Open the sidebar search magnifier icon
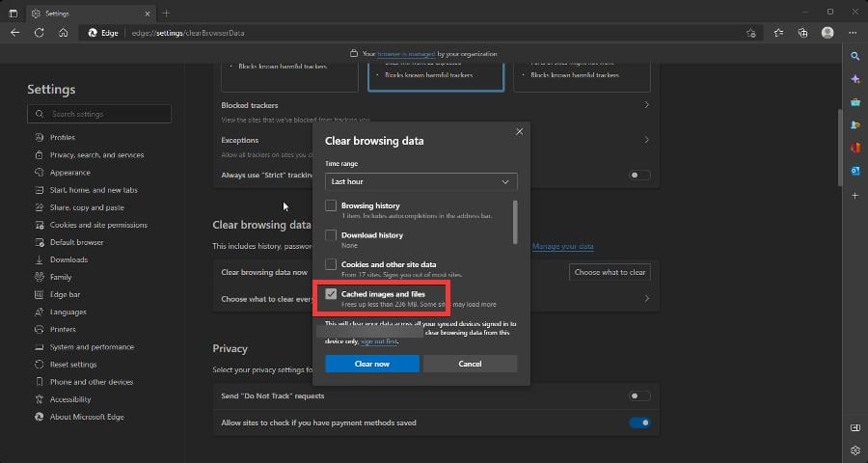 (x=855, y=56)
